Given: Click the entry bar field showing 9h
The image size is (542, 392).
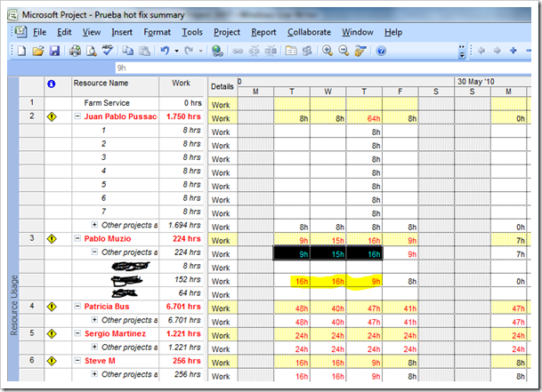Looking at the screenshot, I should coord(323,68).
